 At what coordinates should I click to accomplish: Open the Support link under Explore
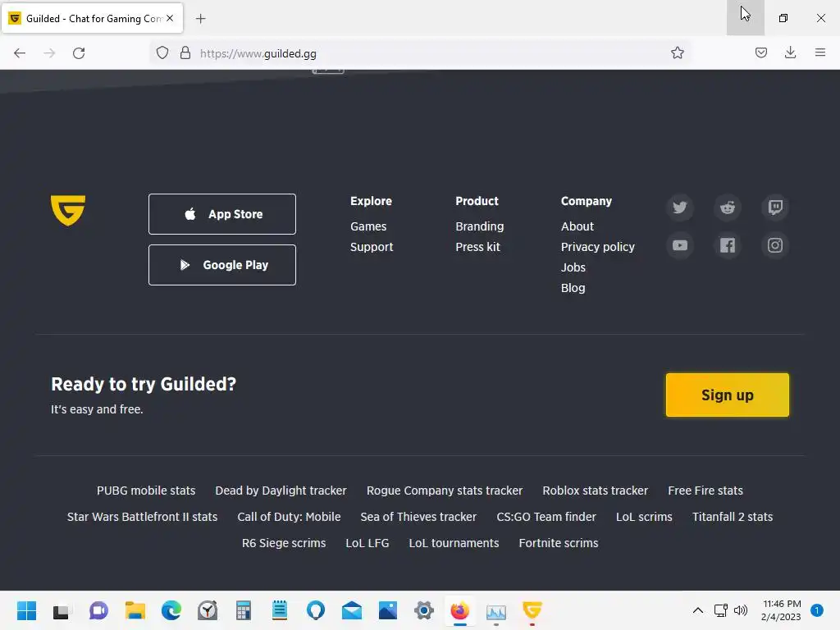tap(372, 247)
